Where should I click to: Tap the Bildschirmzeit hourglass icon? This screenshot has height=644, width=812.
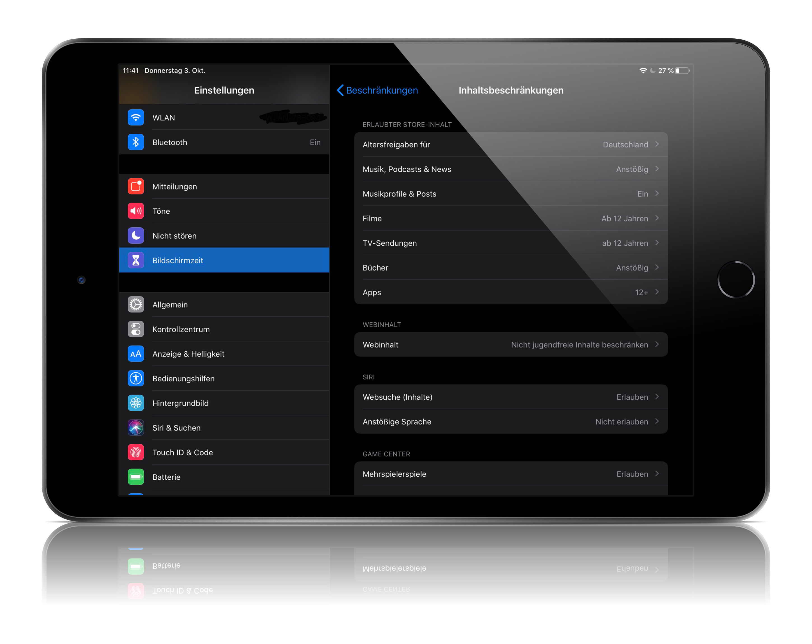(136, 260)
